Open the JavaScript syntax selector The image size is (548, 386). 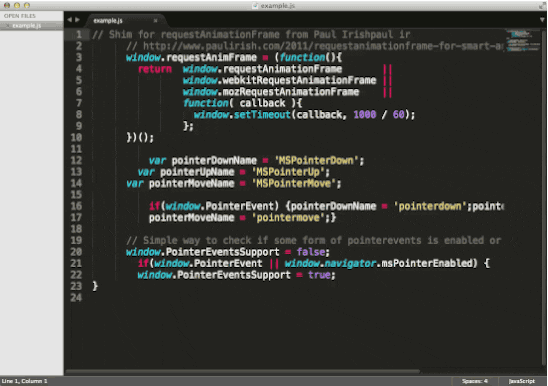point(521,381)
